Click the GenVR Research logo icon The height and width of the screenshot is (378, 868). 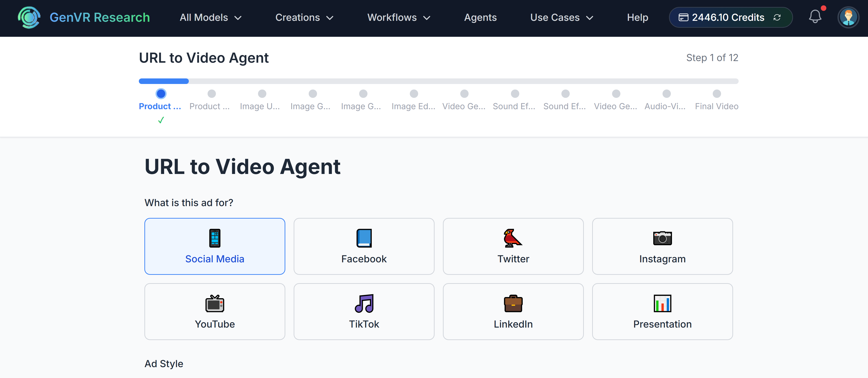(29, 18)
